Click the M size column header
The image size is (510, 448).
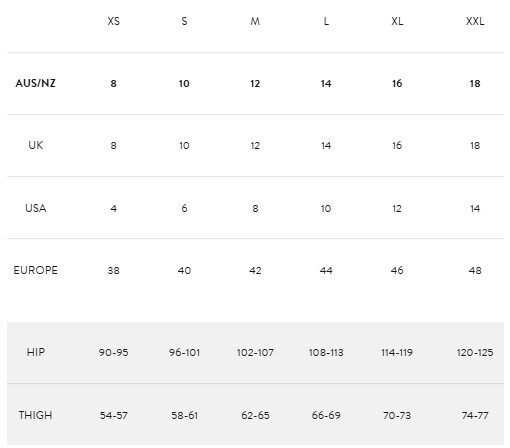[255, 21]
